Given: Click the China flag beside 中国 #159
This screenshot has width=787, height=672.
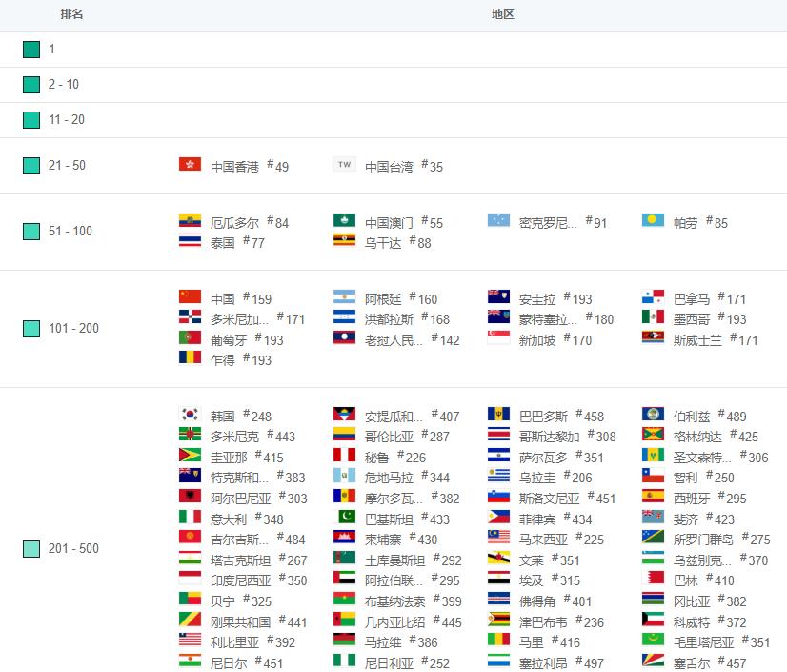Looking at the screenshot, I should click(190, 296).
